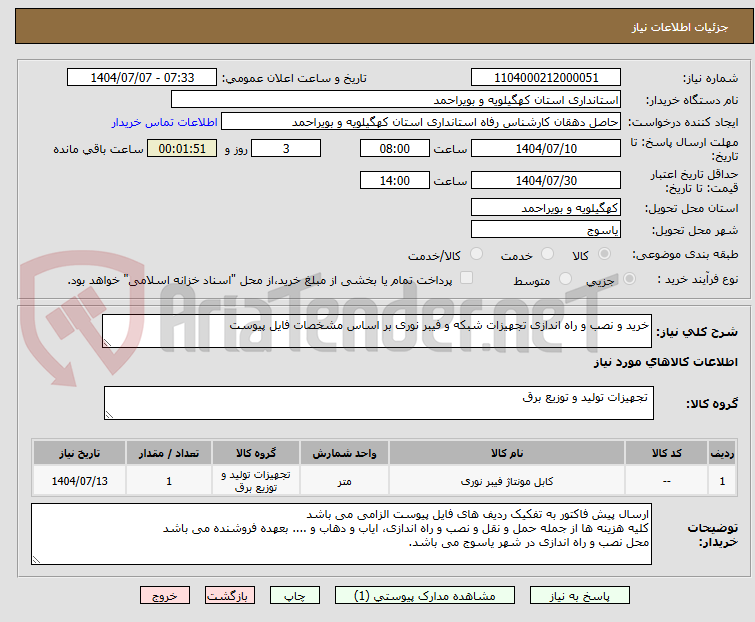Click the response deadline date 1404/07/10
This screenshot has width=755, height=622.
pos(546,148)
